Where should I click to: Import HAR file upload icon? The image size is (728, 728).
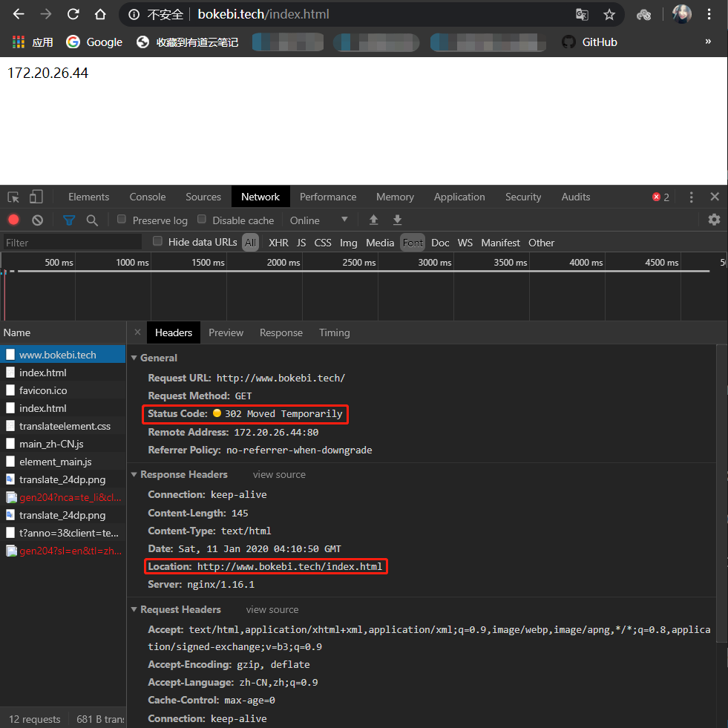(x=373, y=220)
